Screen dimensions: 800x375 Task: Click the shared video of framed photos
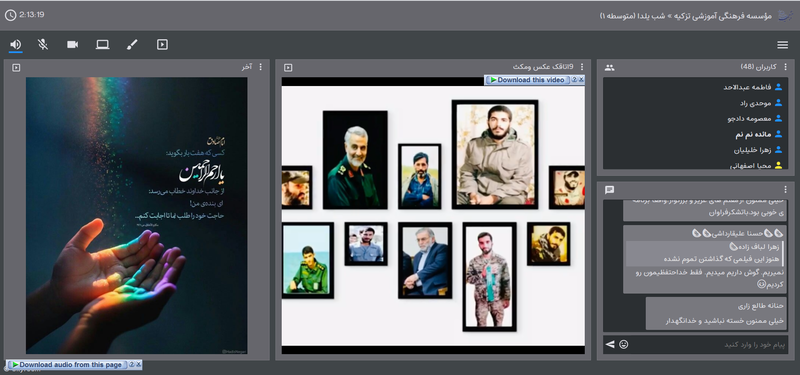coord(433,215)
